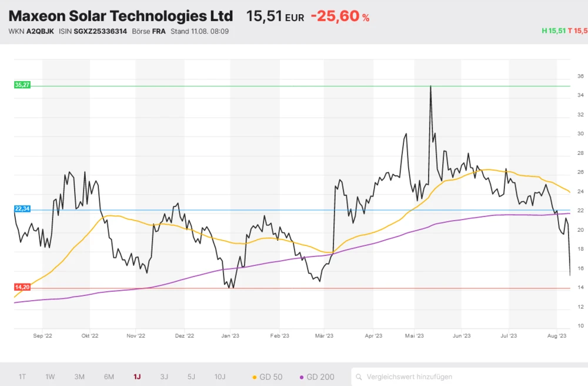Select the 3M chart period
588x386 pixels.
(79, 377)
